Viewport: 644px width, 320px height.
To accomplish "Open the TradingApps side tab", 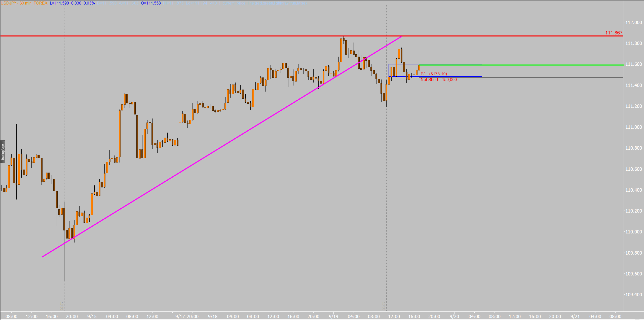I will click(3, 152).
